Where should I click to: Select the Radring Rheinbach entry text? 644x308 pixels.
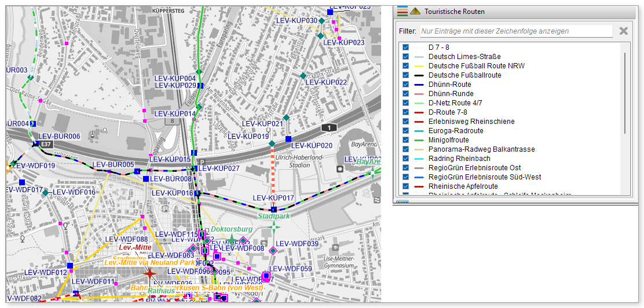click(459, 159)
